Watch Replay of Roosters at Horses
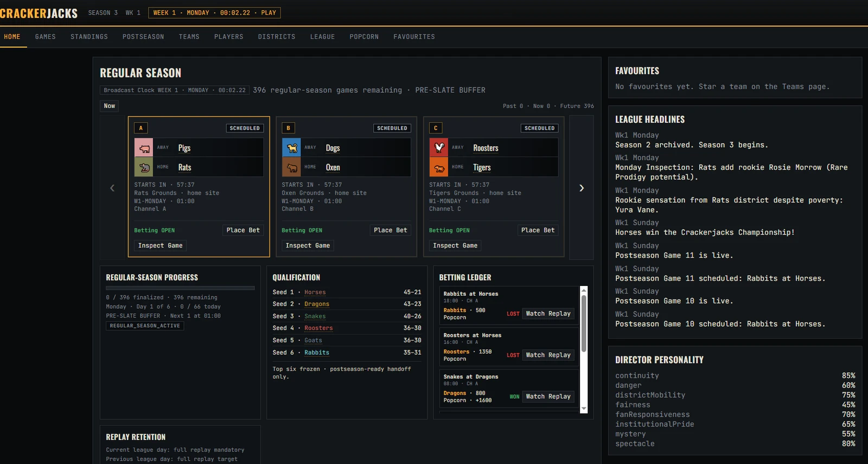Viewport: 868px width, 464px height. click(x=548, y=355)
